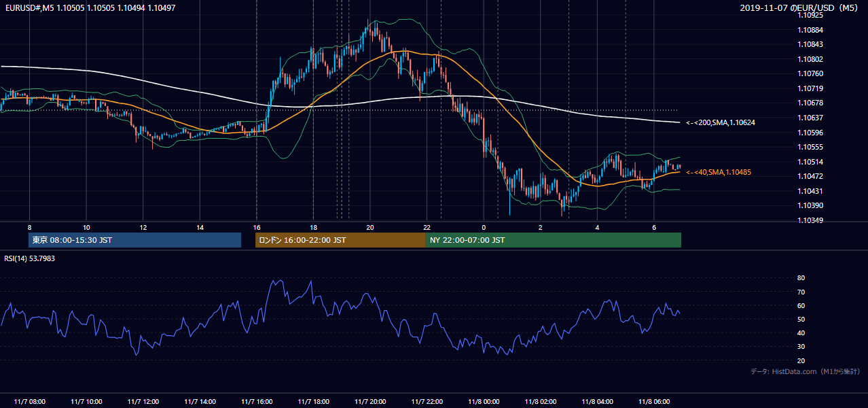Click the 11/7 14:00 time axis label
The height and width of the screenshot is (408, 868).
coord(200,401)
